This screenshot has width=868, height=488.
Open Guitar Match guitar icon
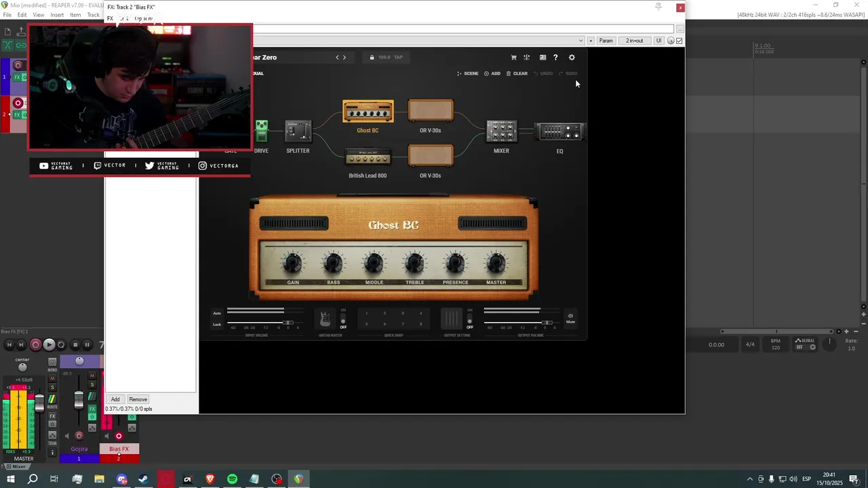tap(325, 319)
